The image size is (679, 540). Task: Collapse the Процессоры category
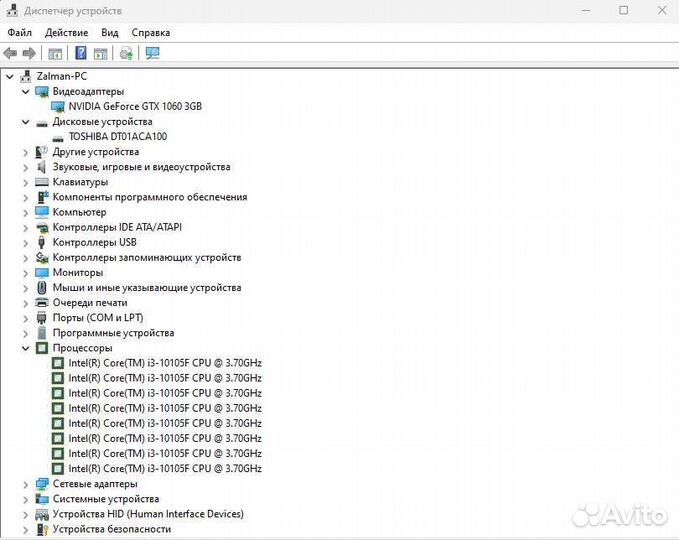(26, 348)
